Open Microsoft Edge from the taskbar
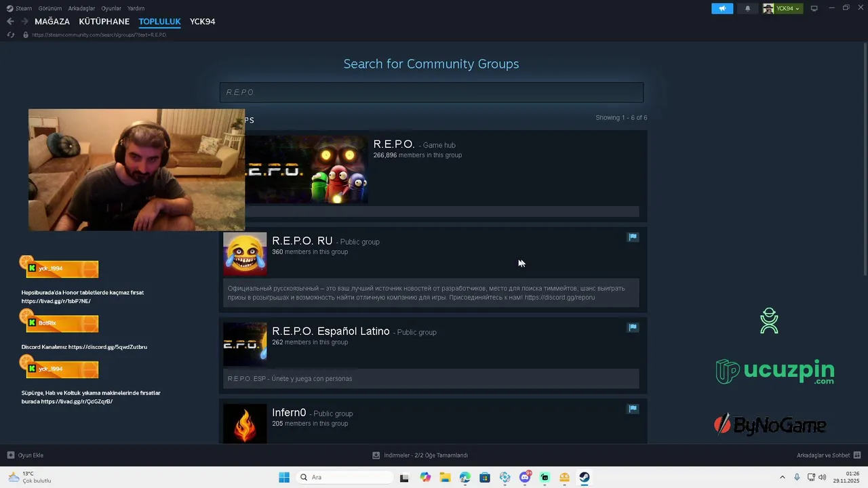868x488 pixels. coord(465,477)
